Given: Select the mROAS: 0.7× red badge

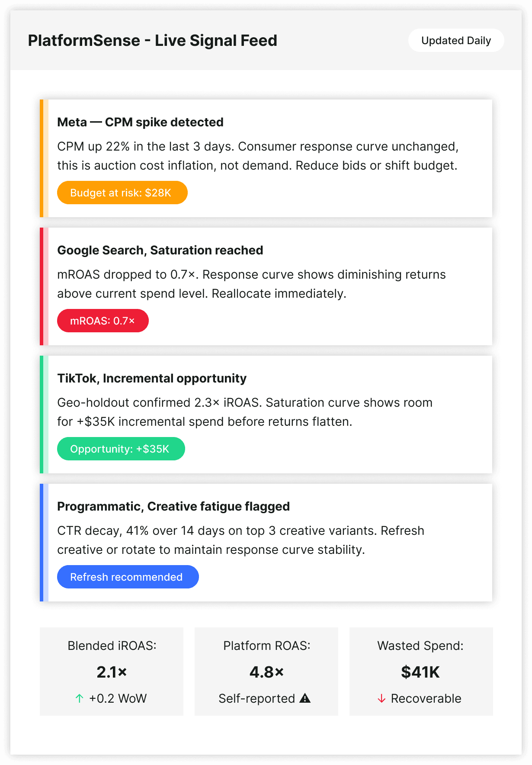Looking at the screenshot, I should pyautogui.click(x=103, y=321).
